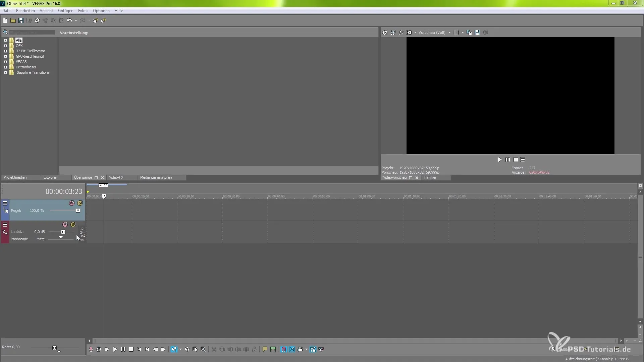Viewport: 644px width, 362px height.
Task: Open overlays grid dropdown arrow in preview
Action: click(x=463, y=33)
